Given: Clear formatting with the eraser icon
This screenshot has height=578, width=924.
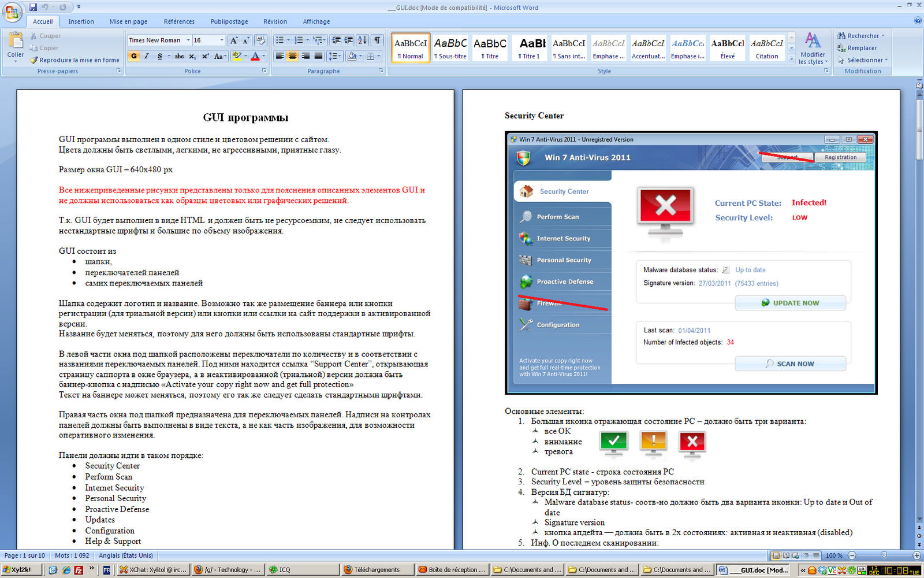Looking at the screenshot, I should point(260,40).
